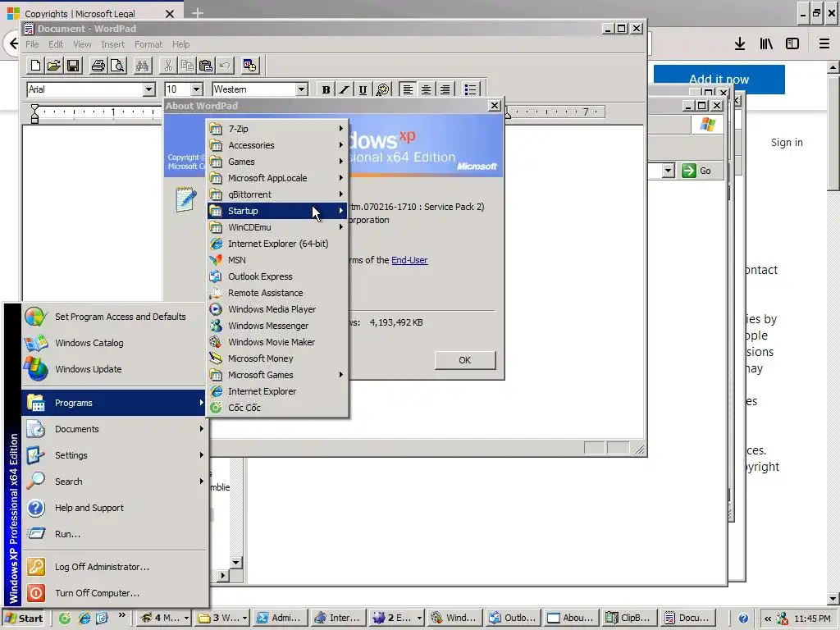840x630 pixels.
Task: Select Startup folder in Programs menu
Action: [277, 211]
